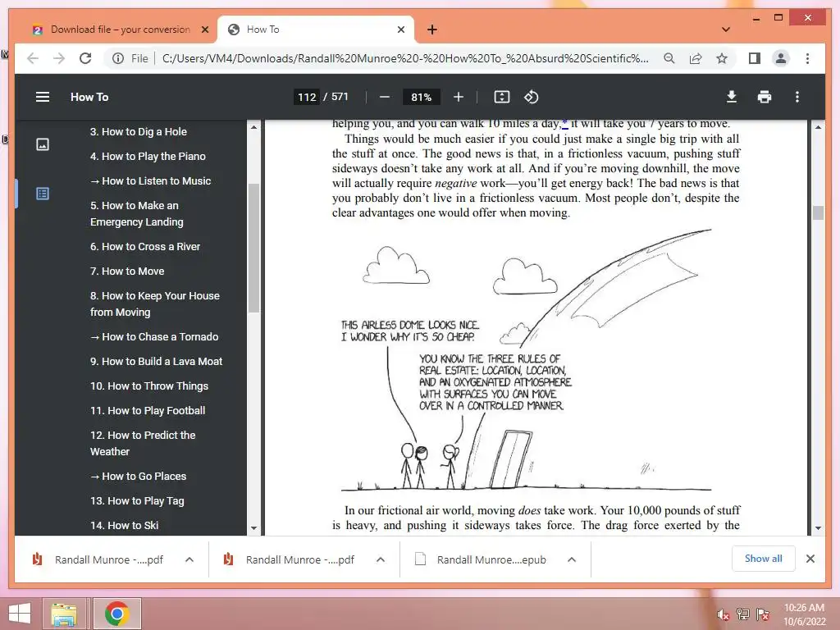Edit the page number field 112

click(307, 97)
